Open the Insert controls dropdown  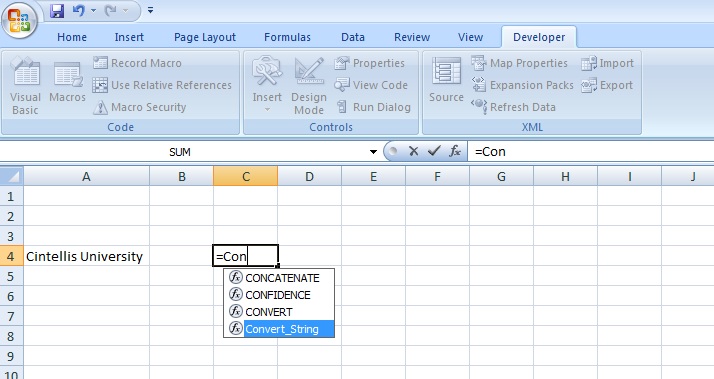click(267, 86)
